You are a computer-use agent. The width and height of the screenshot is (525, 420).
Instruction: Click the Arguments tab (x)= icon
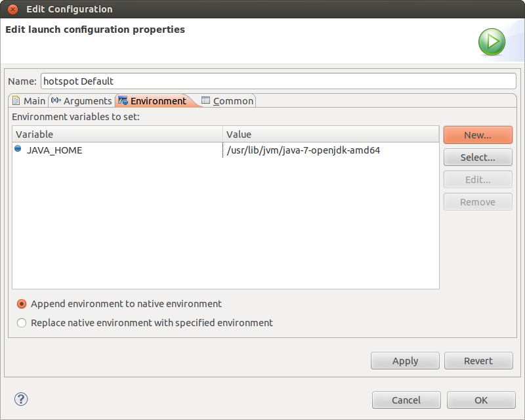pos(56,100)
